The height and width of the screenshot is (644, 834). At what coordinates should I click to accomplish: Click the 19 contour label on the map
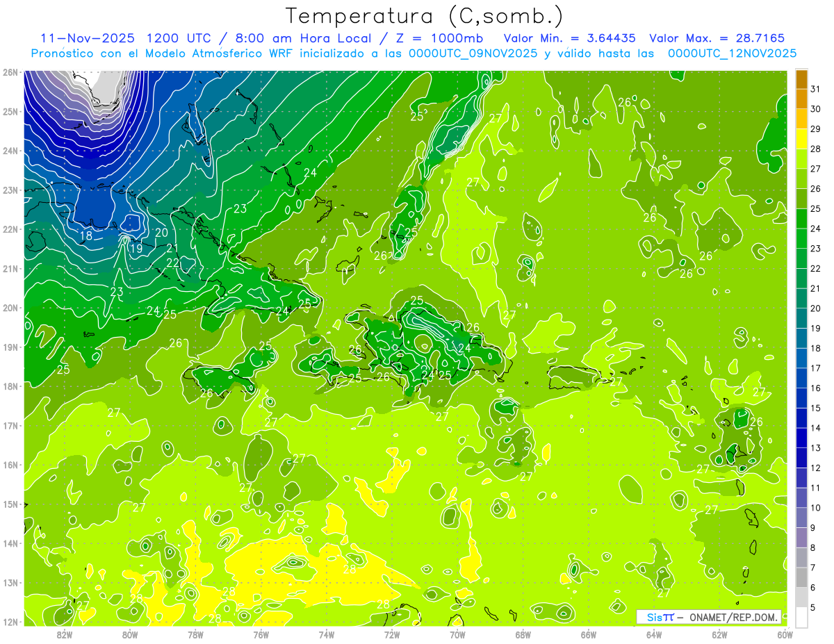[x=136, y=248]
